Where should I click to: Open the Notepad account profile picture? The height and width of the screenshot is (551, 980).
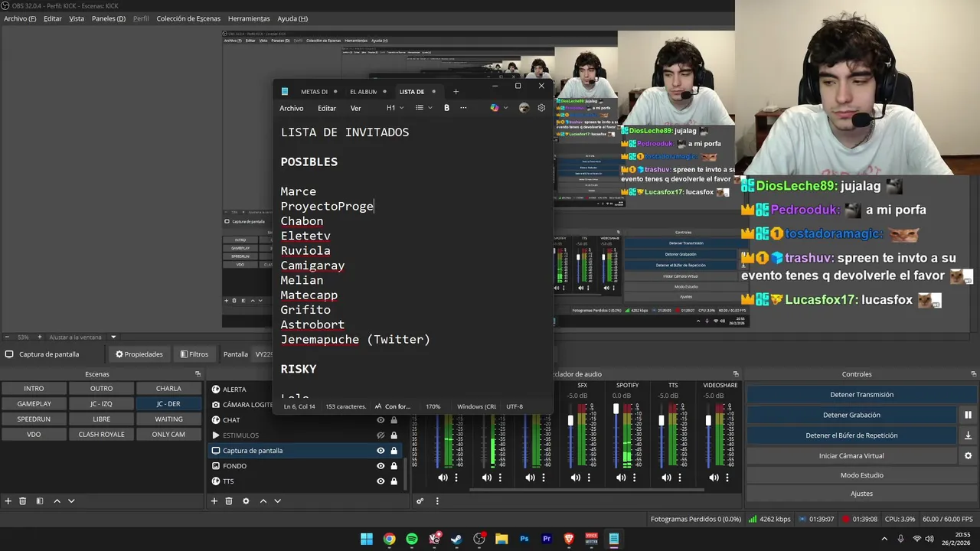coord(524,108)
